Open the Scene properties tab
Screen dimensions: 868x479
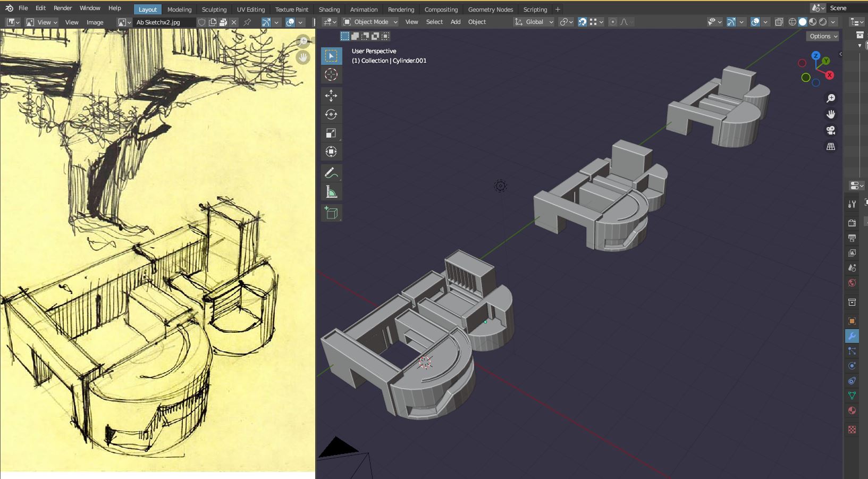click(852, 267)
